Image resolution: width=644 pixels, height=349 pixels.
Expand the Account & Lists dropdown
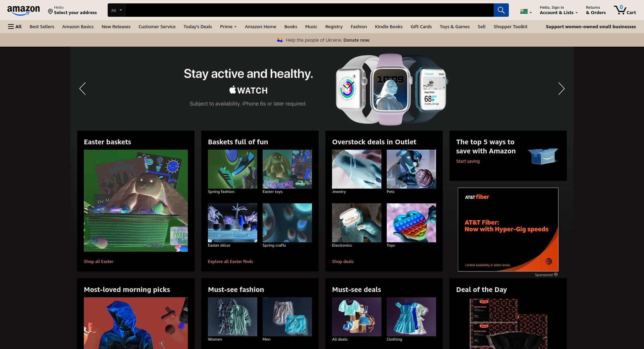click(x=558, y=10)
